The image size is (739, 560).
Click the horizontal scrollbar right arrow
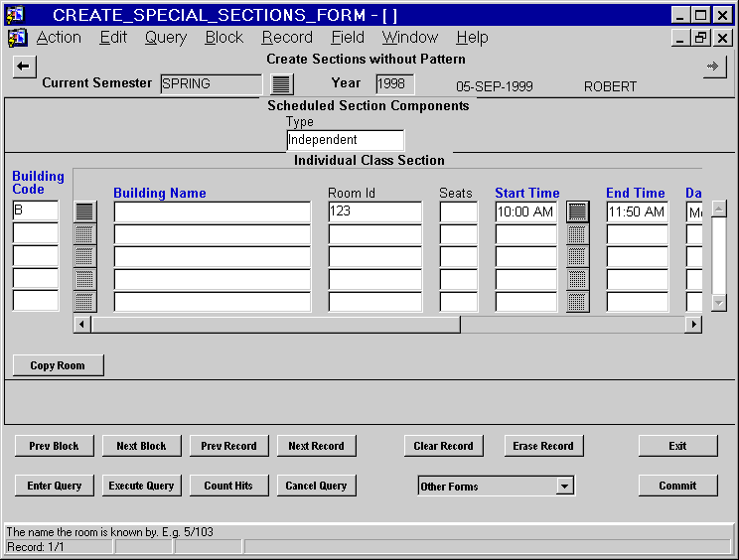coord(693,325)
